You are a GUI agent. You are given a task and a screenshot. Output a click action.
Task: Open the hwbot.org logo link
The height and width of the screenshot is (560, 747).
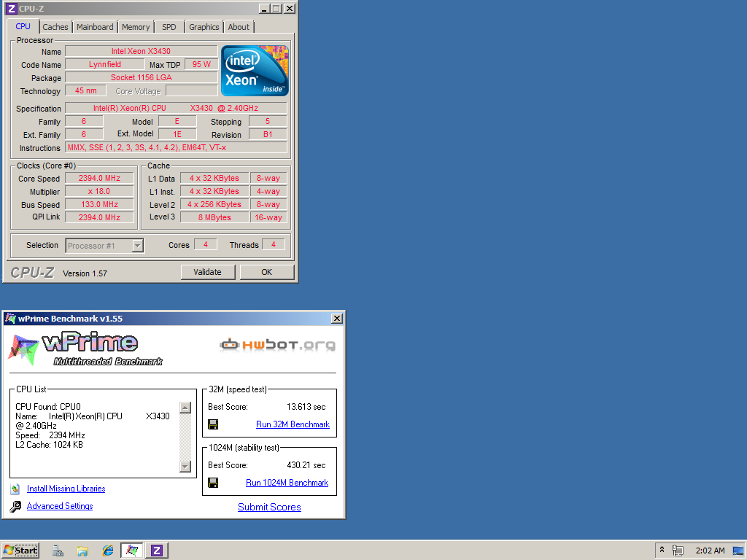277,344
